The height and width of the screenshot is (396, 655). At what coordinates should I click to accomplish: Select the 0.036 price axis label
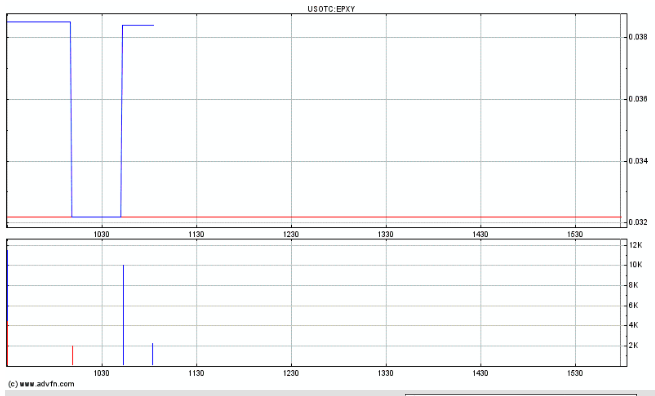(638, 99)
